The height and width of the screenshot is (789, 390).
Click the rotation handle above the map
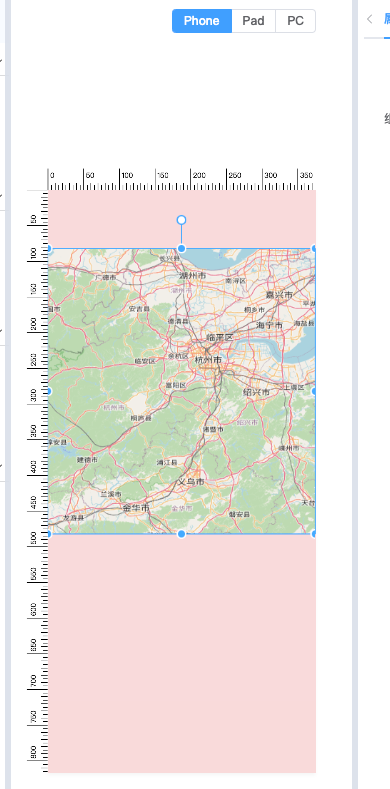(182, 220)
